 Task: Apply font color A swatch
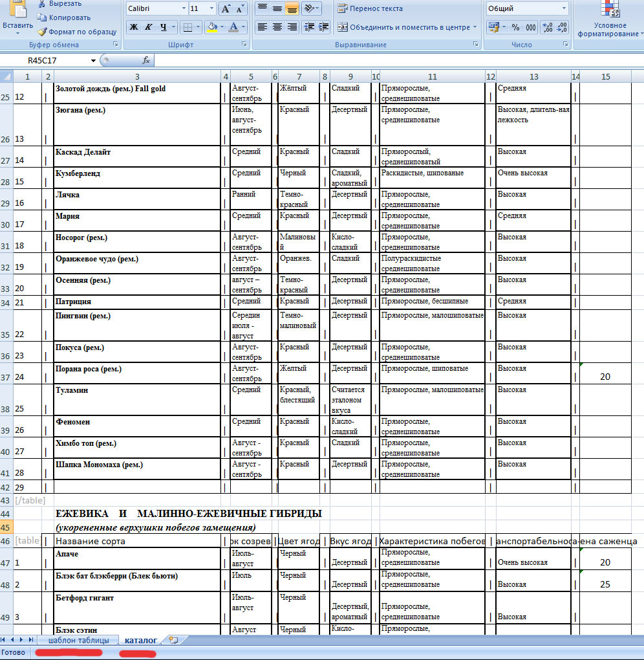click(x=234, y=27)
